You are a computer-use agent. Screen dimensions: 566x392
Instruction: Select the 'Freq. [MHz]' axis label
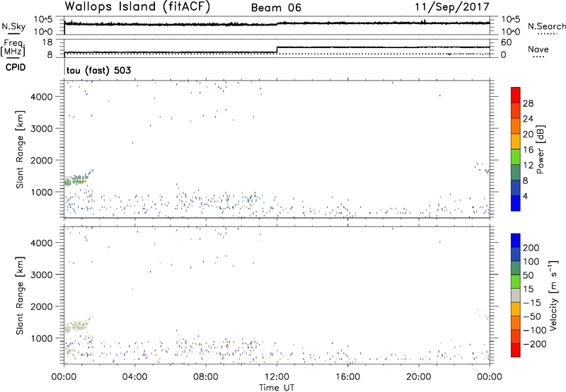coord(13,47)
